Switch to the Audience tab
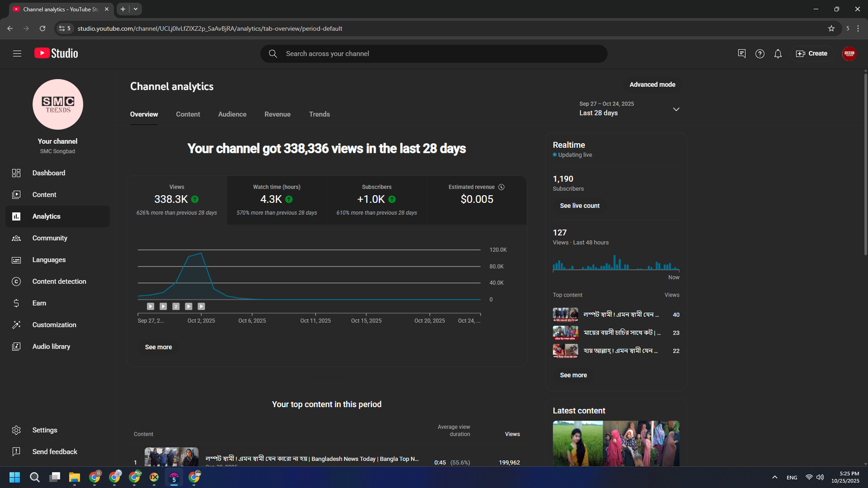868x488 pixels. click(x=232, y=114)
